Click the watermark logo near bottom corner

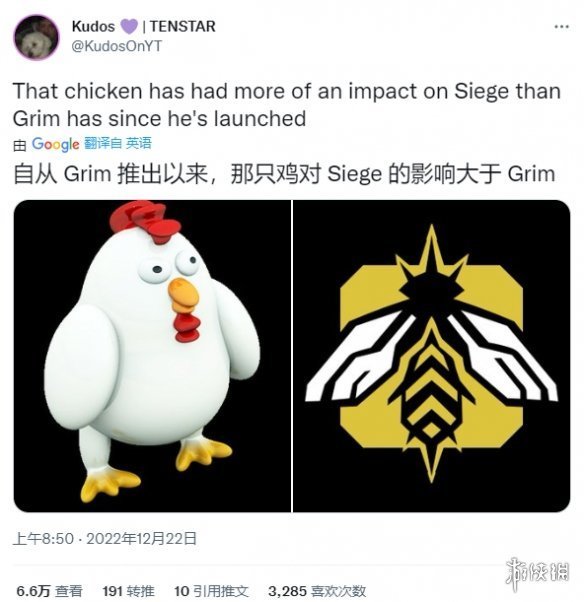pos(537,574)
